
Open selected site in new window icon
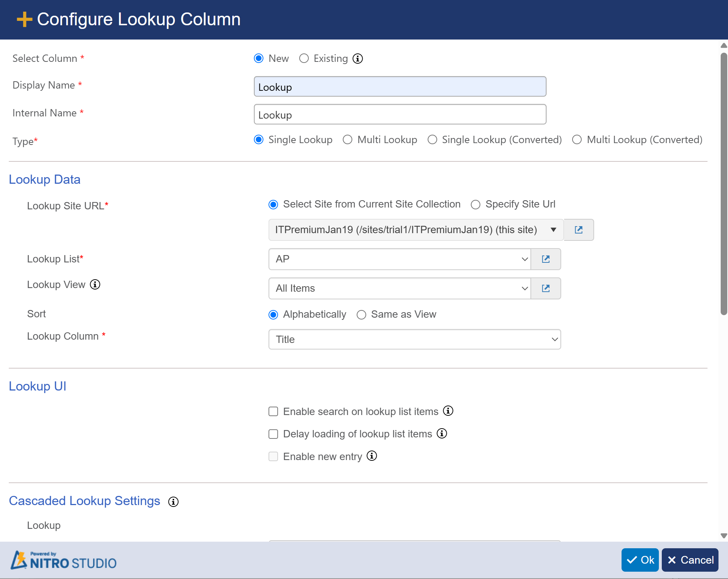[x=578, y=230]
